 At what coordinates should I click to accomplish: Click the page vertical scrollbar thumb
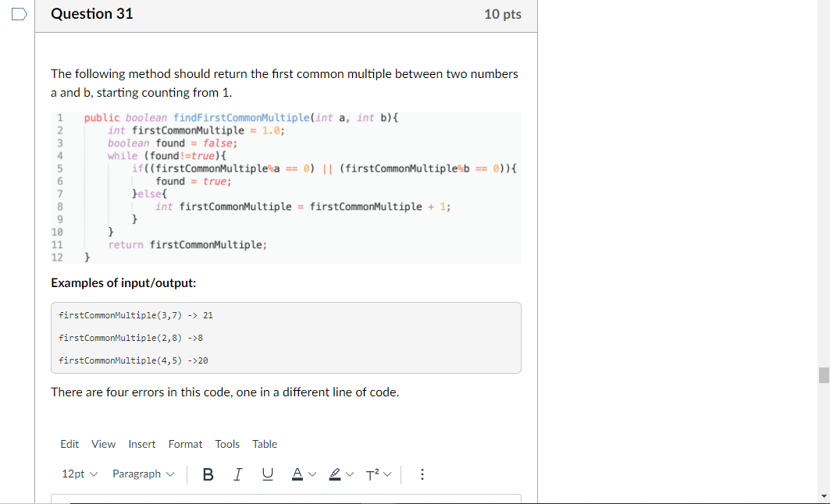point(824,375)
